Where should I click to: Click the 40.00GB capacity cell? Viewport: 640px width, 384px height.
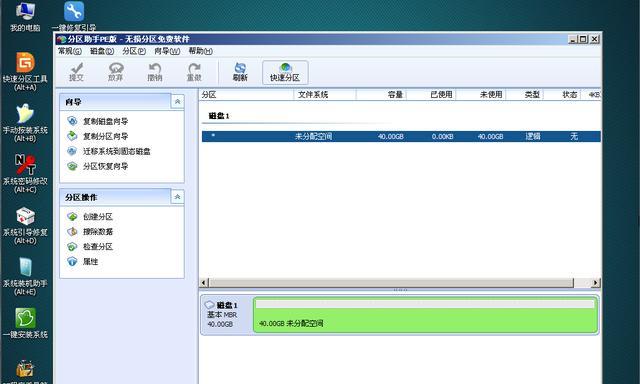391,136
